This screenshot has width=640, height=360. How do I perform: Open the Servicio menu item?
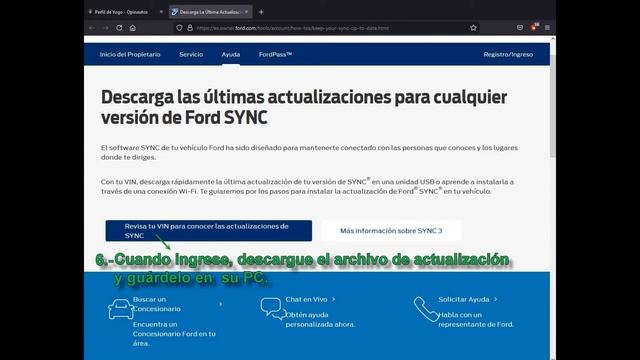191,54
